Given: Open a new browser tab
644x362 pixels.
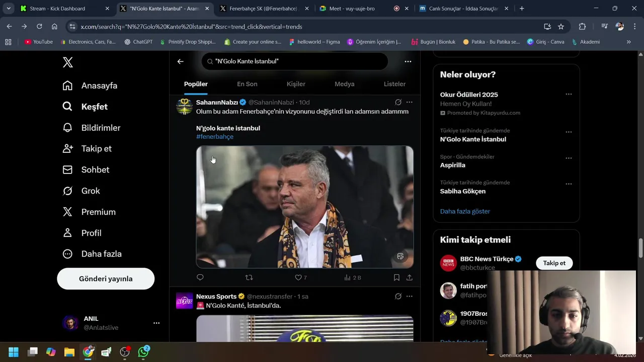Looking at the screenshot, I should click(x=522, y=9).
